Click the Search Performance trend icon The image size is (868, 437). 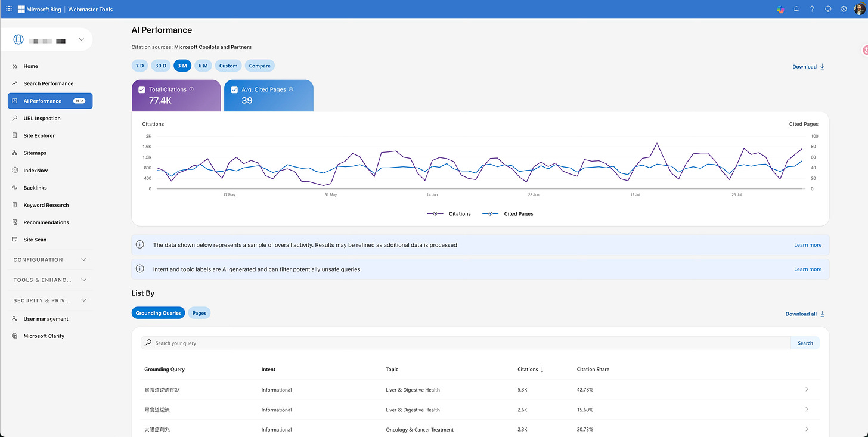tap(15, 83)
